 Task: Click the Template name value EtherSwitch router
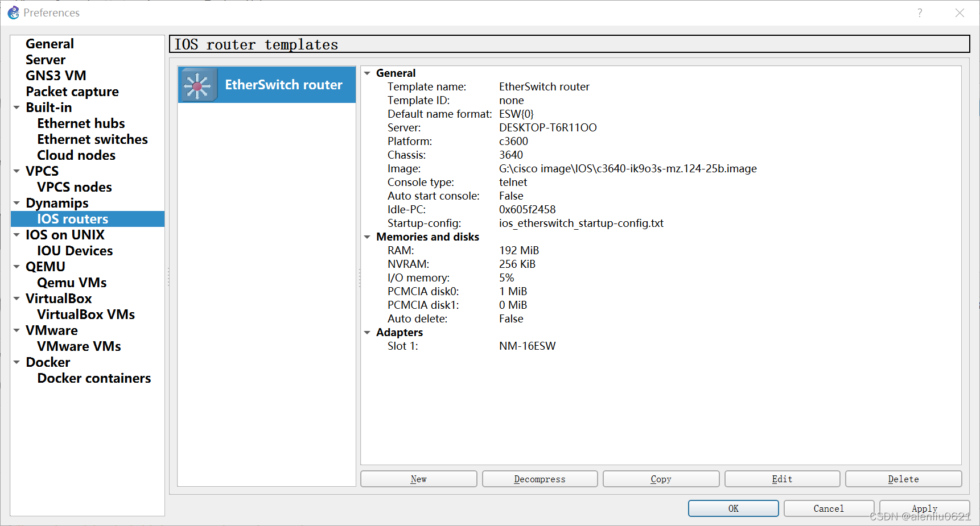pos(544,87)
